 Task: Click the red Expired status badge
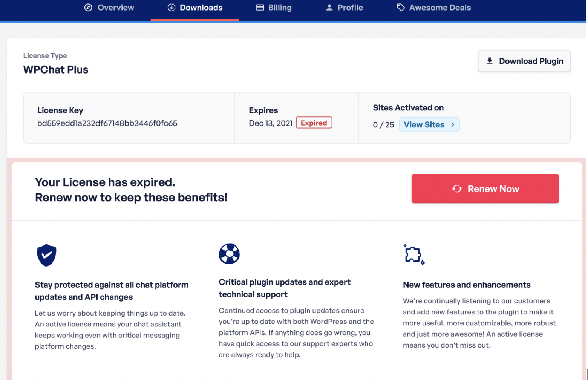pyautogui.click(x=314, y=123)
